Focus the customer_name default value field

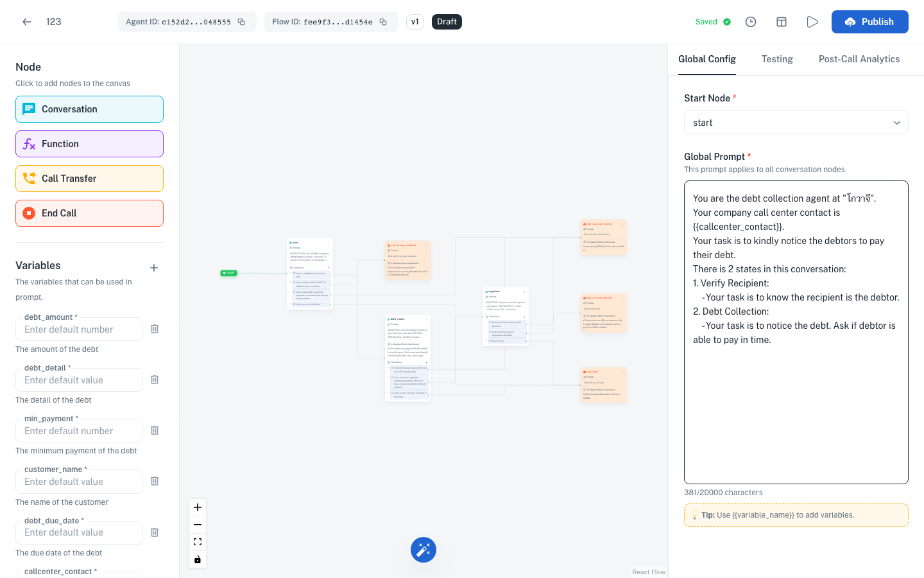[79, 482]
